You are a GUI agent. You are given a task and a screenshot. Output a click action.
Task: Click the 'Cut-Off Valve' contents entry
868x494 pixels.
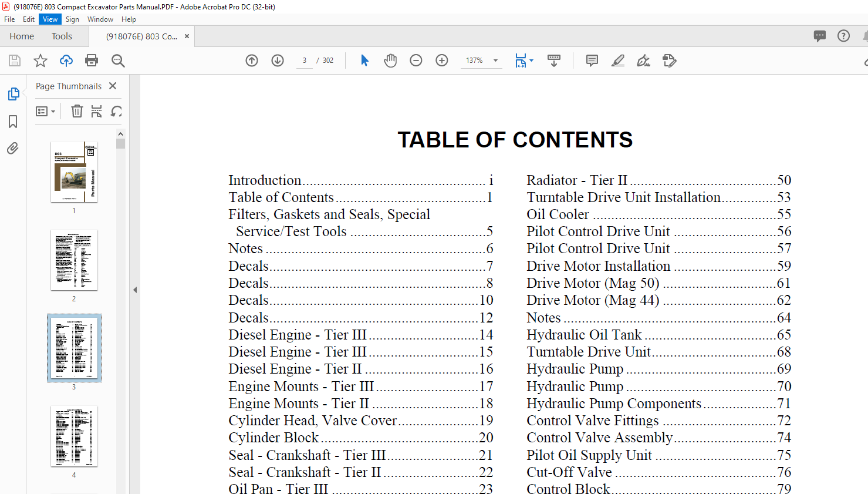pos(658,472)
